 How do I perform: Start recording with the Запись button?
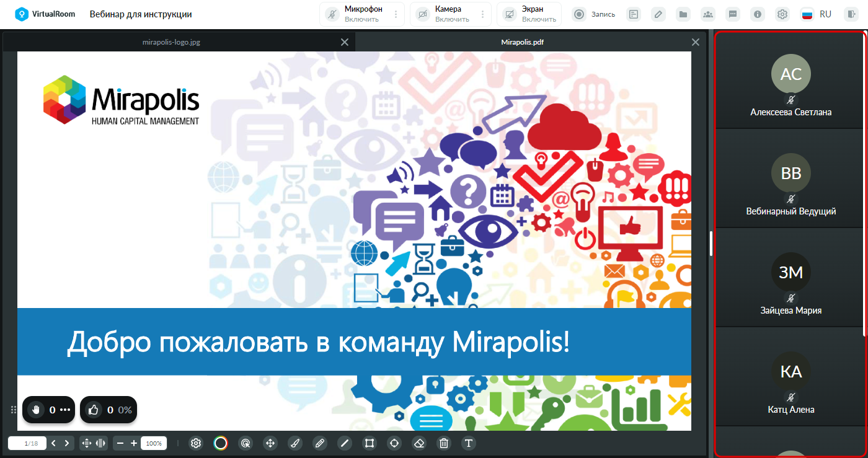(x=594, y=14)
